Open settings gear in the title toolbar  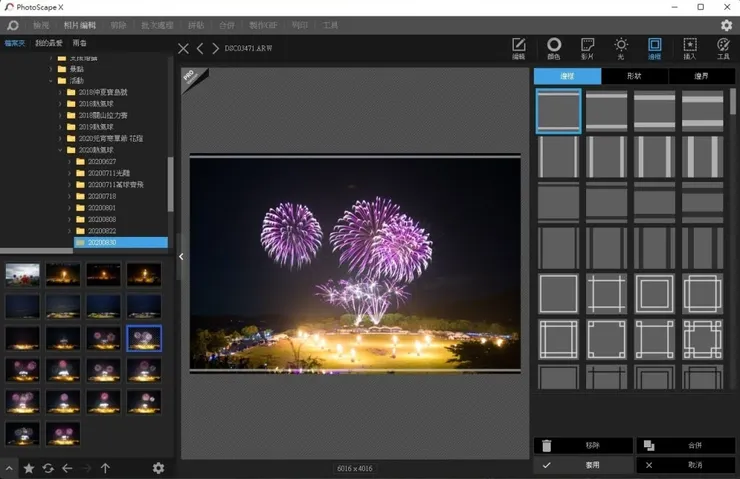tap(726, 25)
